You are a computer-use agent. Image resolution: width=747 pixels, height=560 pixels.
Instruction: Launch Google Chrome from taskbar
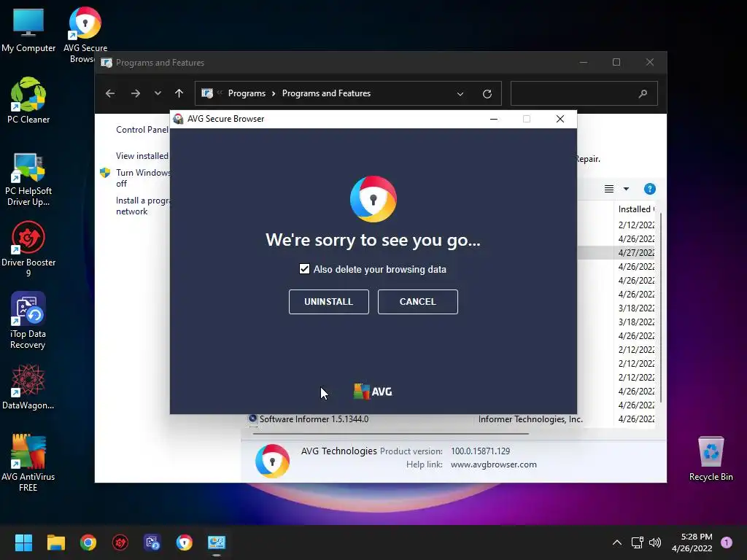pos(88,542)
